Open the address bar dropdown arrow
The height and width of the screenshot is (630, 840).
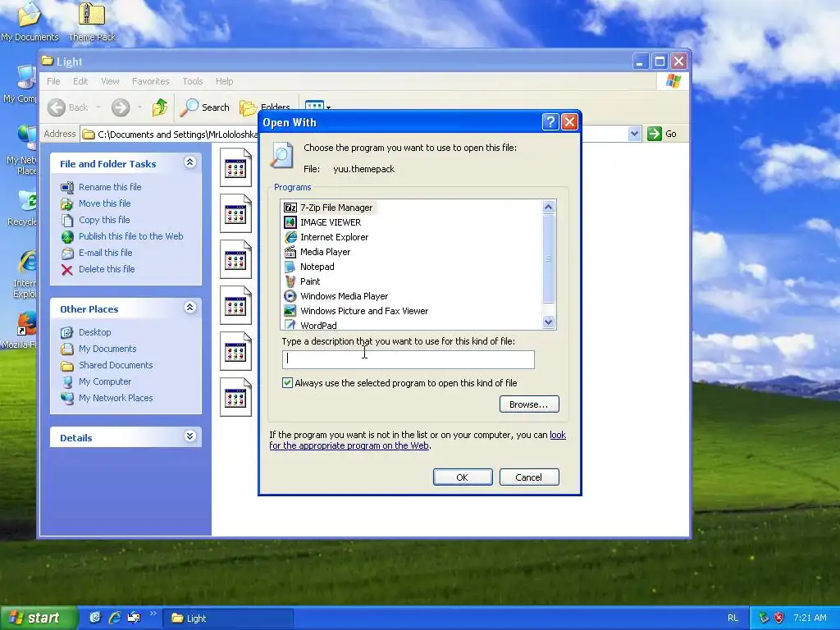pos(634,134)
